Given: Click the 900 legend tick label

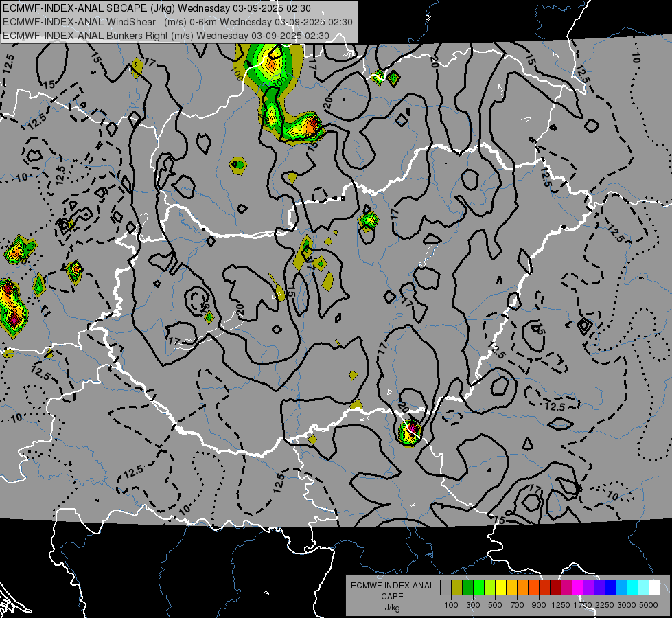Looking at the screenshot, I should click(539, 605).
